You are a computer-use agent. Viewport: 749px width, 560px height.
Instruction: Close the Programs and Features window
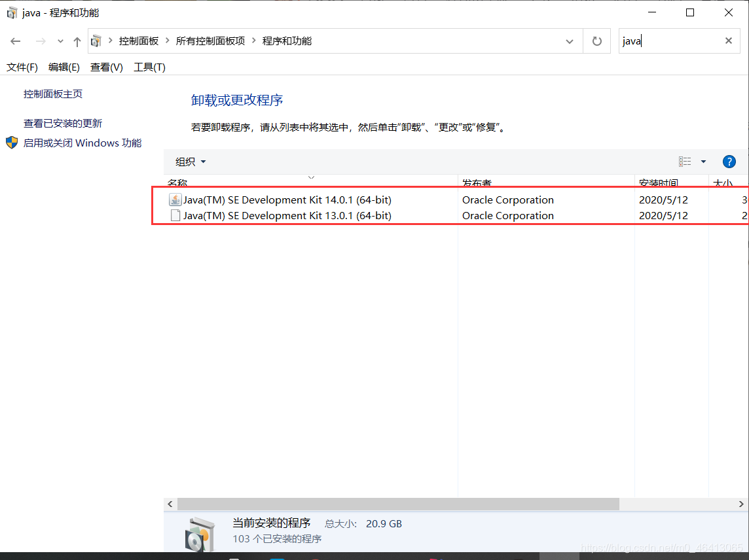tap(729, 12)
